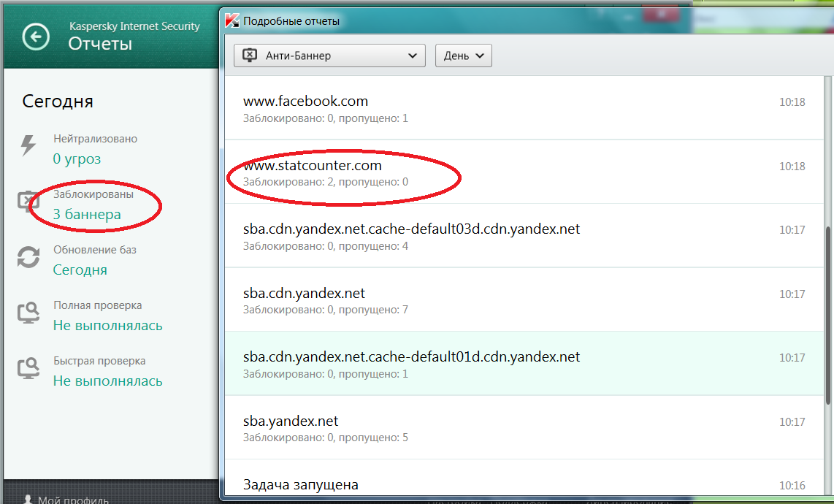Click the Kaspersky logo in report window title

pos(232,20)
